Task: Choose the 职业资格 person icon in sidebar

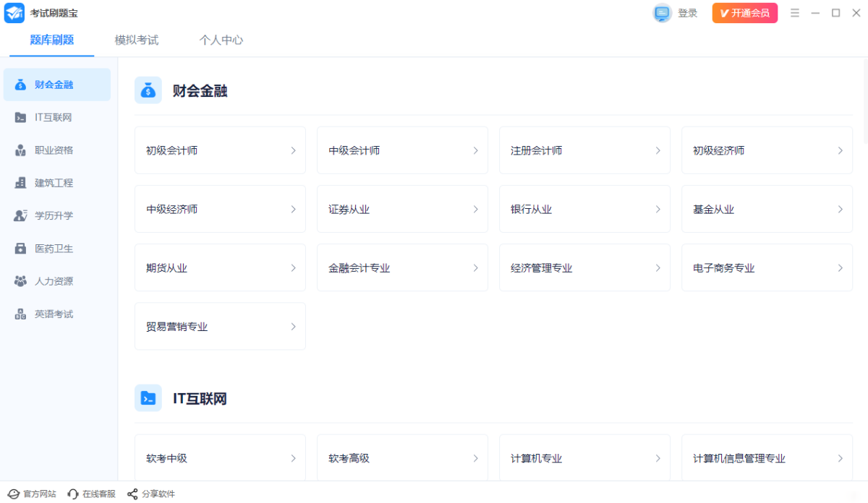Action: click(x=20, y=150)
